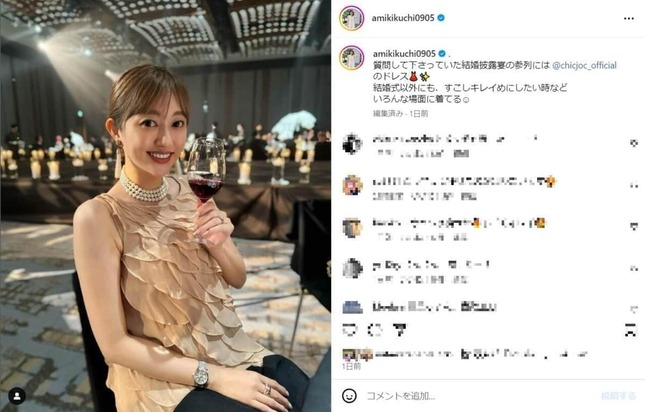
Task: Click the blurred save bookmark icon
Action: 630,330
